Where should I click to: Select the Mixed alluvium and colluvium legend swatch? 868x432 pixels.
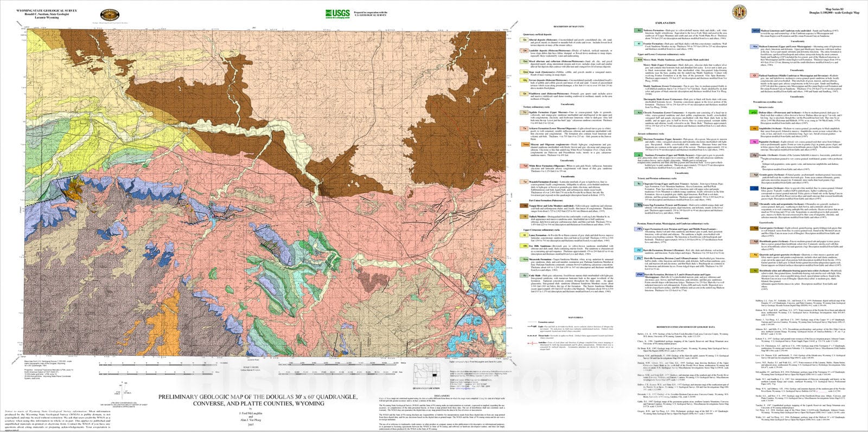[x=525, y=61]
